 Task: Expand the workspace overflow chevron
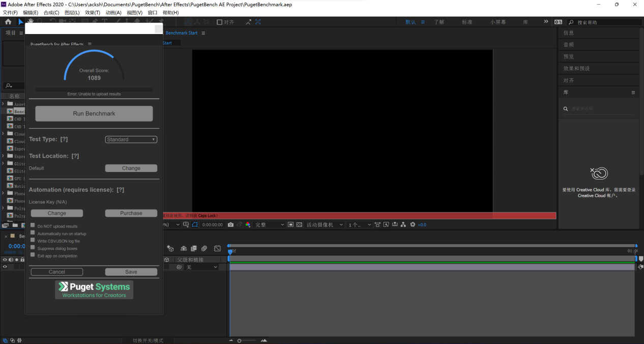[546, 22]
